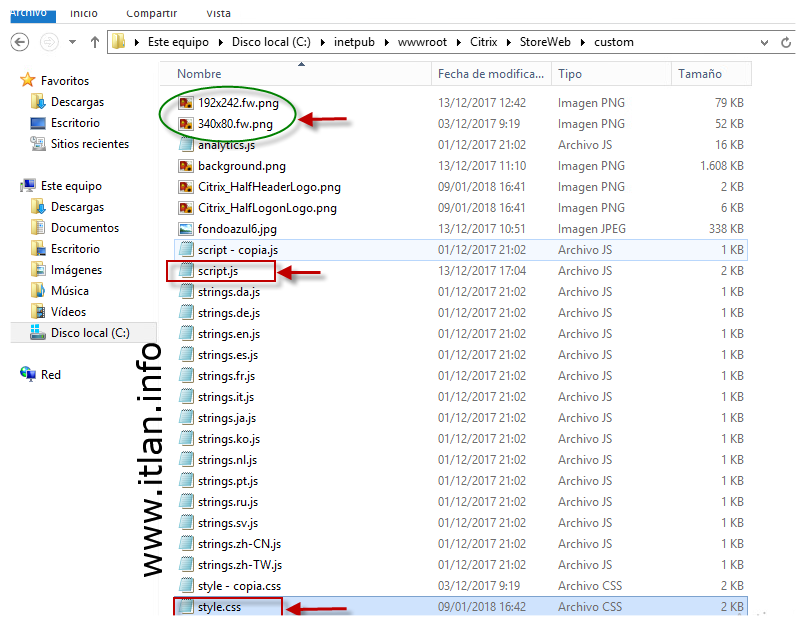Click wwwroot in the address path
Screen dimensions: 806x626
coord(424,43)
